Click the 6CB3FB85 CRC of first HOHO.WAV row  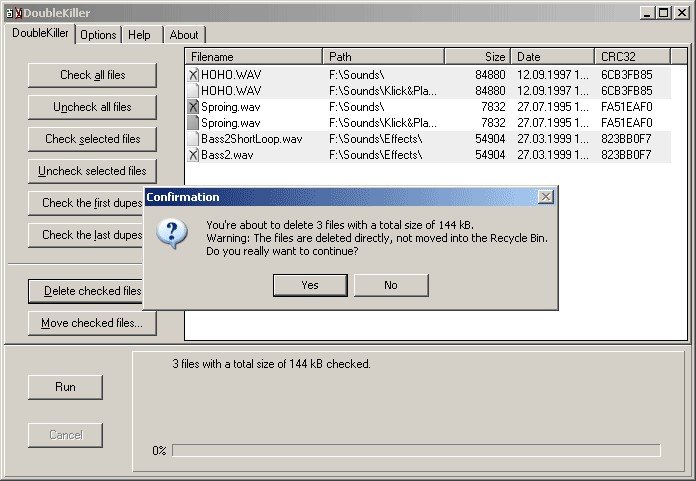[627, 75]
